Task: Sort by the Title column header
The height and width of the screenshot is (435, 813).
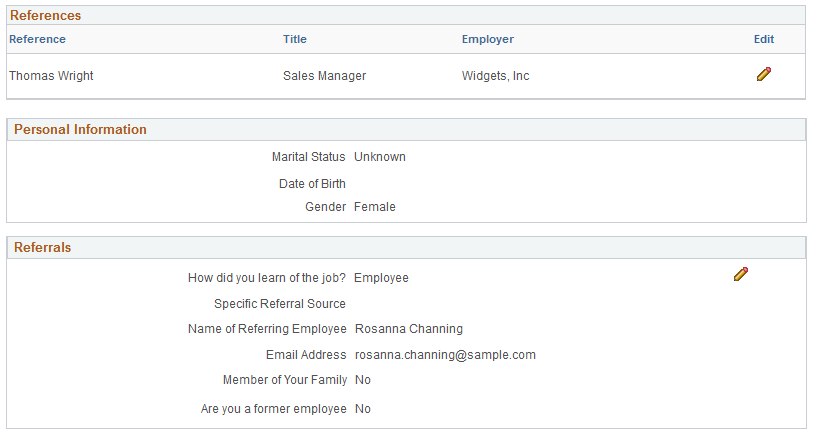Action: click(x=295, y=39)
